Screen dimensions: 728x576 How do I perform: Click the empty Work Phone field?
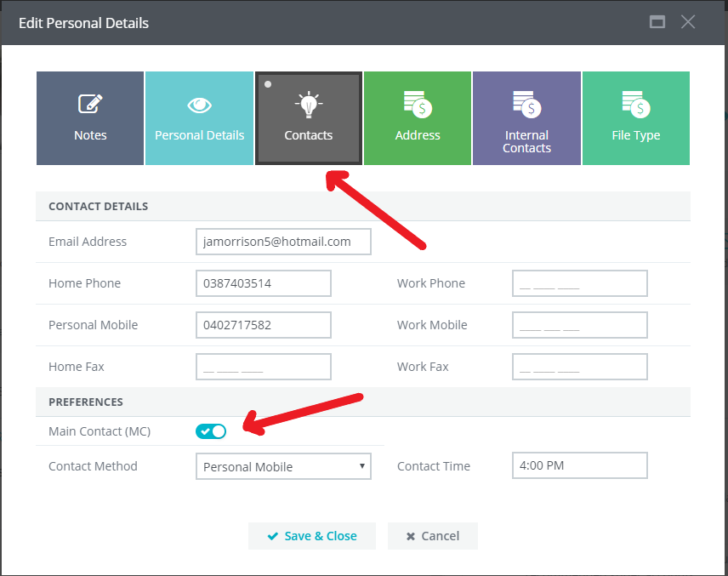click(579, 283)
